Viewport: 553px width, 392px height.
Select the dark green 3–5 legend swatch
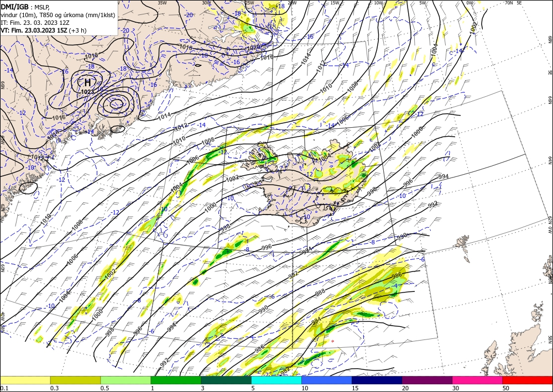(x=226, y=380)
